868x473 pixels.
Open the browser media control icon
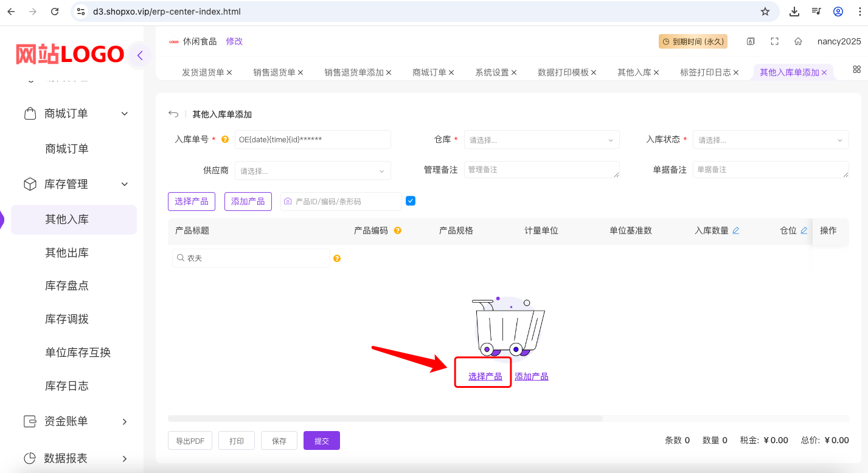point(816,12)
